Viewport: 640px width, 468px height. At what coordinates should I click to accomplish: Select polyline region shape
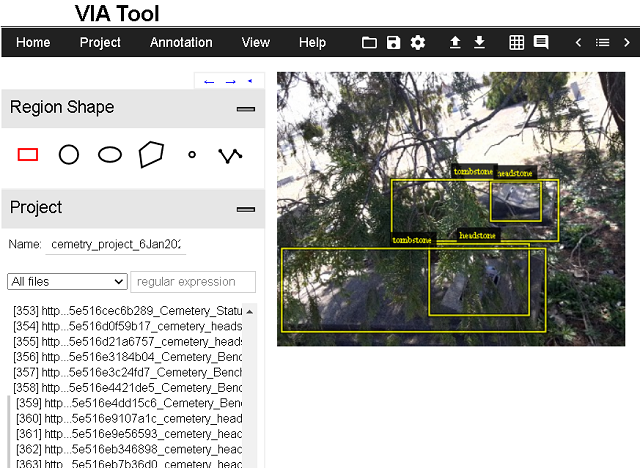point(230,155)
